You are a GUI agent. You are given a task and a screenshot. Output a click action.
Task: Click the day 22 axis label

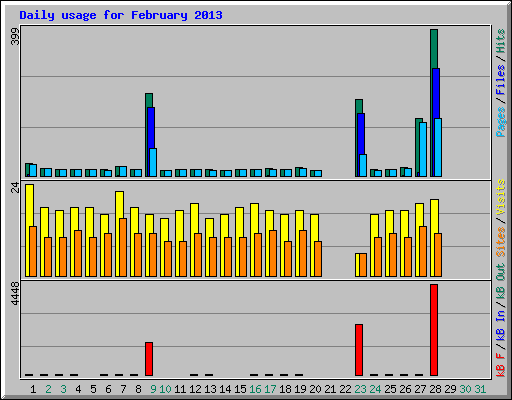345,389
